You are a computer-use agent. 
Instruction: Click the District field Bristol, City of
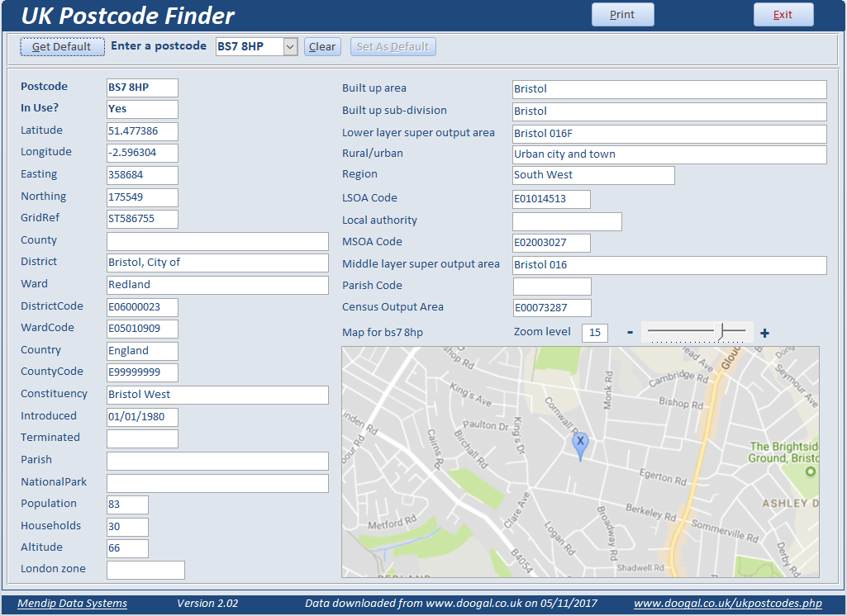click(217, 263)
